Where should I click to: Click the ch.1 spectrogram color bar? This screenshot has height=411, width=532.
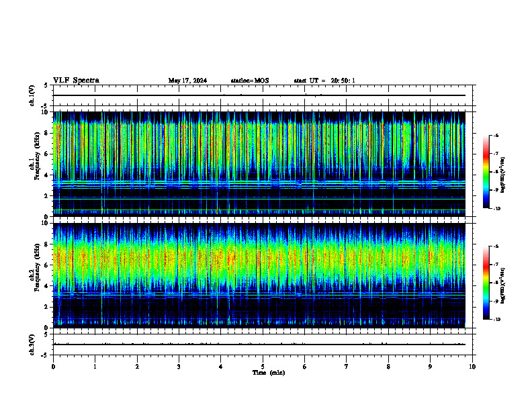pos(486,172)
